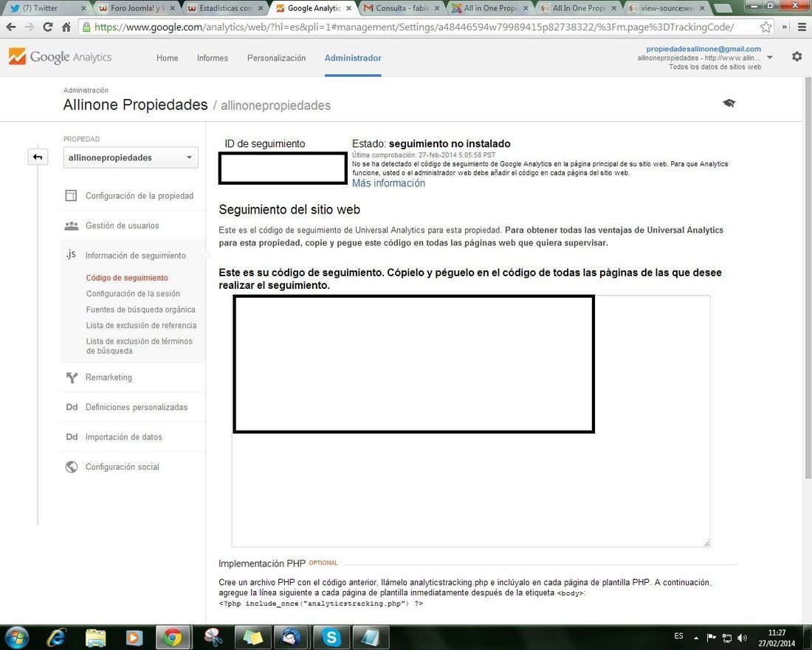The height and width of the screenshot is (650, 812).
Task: Open Lista de exclusión de referencia link
Action: click(x=141, y=326)
